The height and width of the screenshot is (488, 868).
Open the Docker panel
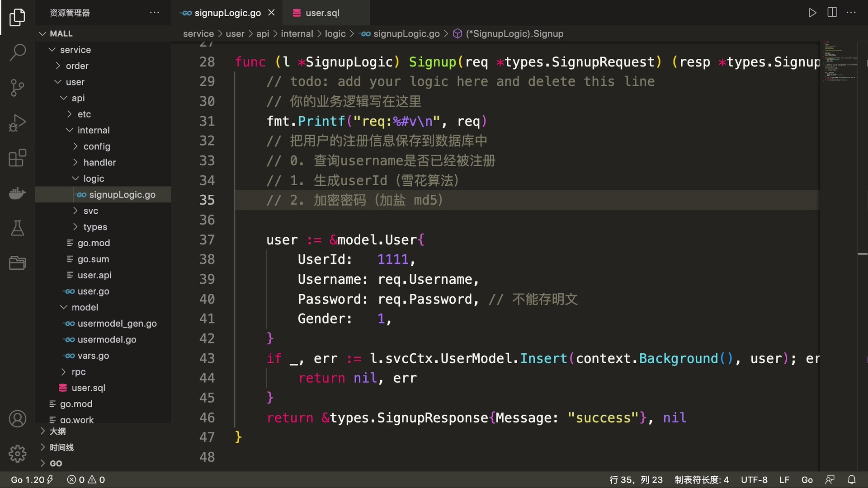[x=17, y=193]
